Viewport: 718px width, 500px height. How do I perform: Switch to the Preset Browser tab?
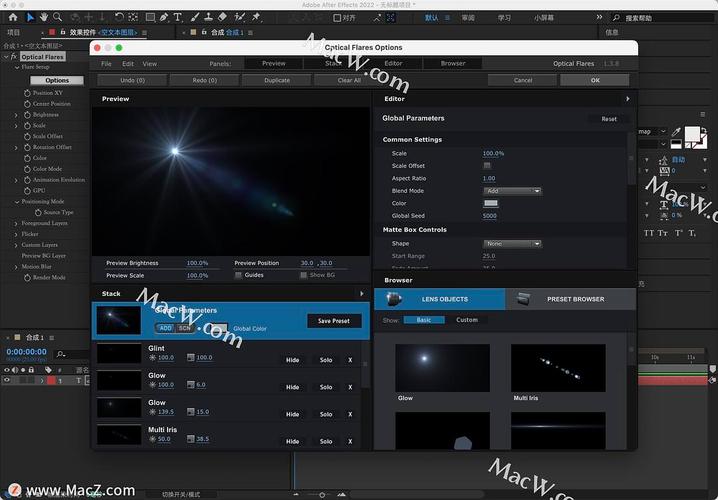click(571, 299)
